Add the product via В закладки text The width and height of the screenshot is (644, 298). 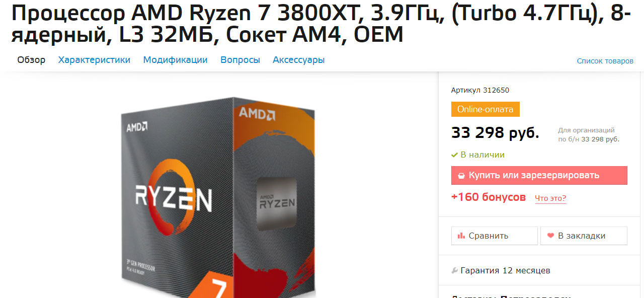pos(582,236)
